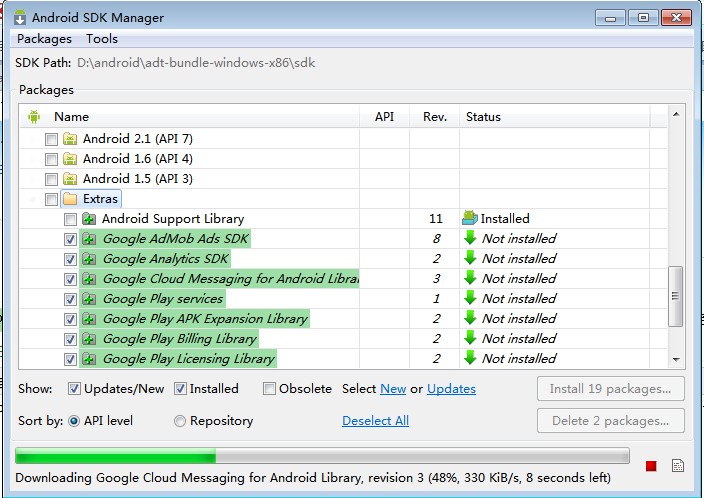Select the Google Play APK Expansion Library row text
This screenshot has height=498, width=704.
pos(205,319)
